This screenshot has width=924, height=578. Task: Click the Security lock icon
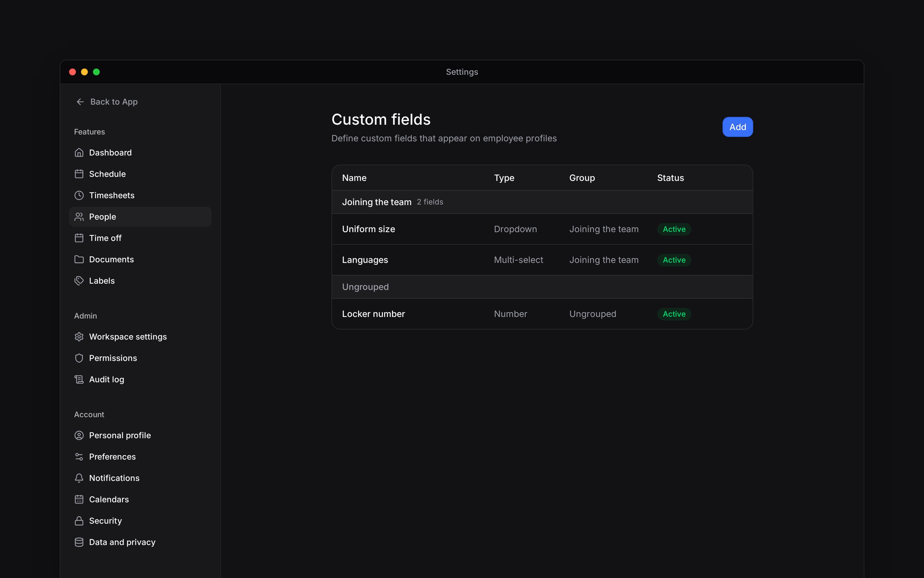[79, 521]
